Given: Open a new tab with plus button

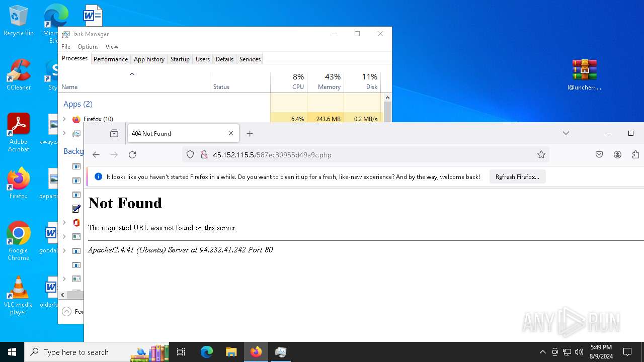Looking at the screenshot, I should point(250,133).
